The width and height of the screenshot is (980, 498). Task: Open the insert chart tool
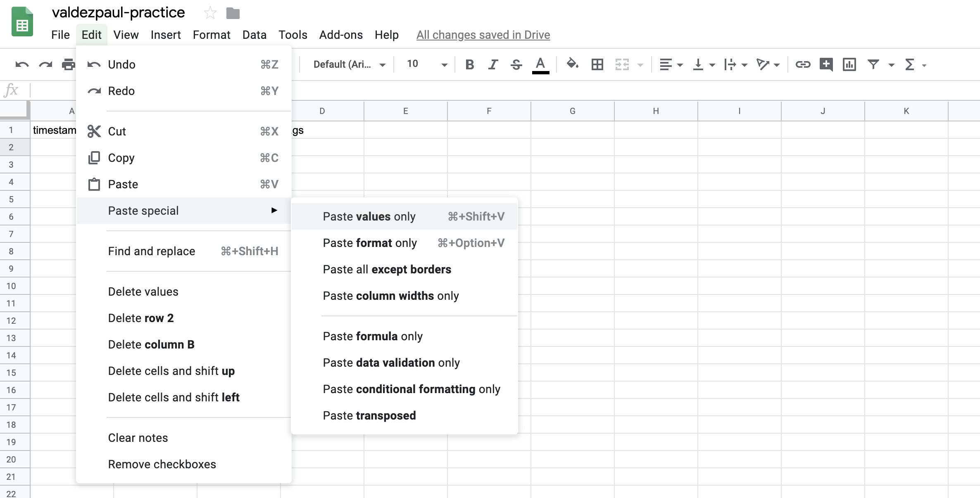849,65
